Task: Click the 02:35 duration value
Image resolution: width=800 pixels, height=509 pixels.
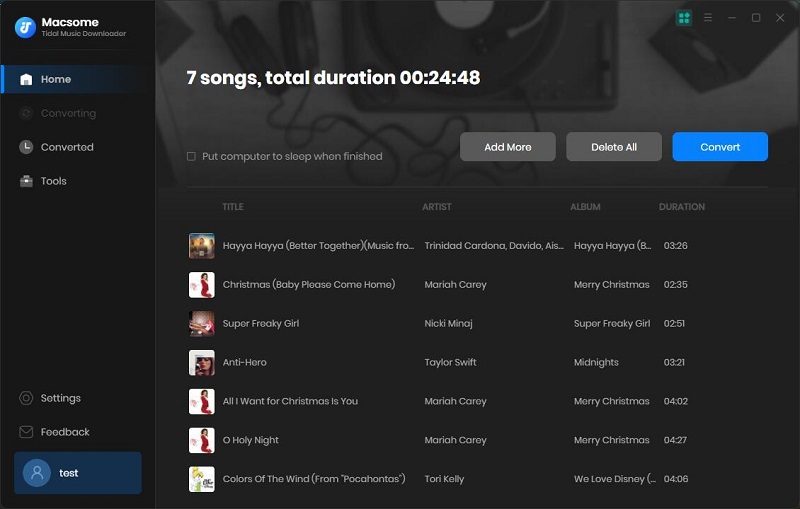Action: click(x=676, y=285)
